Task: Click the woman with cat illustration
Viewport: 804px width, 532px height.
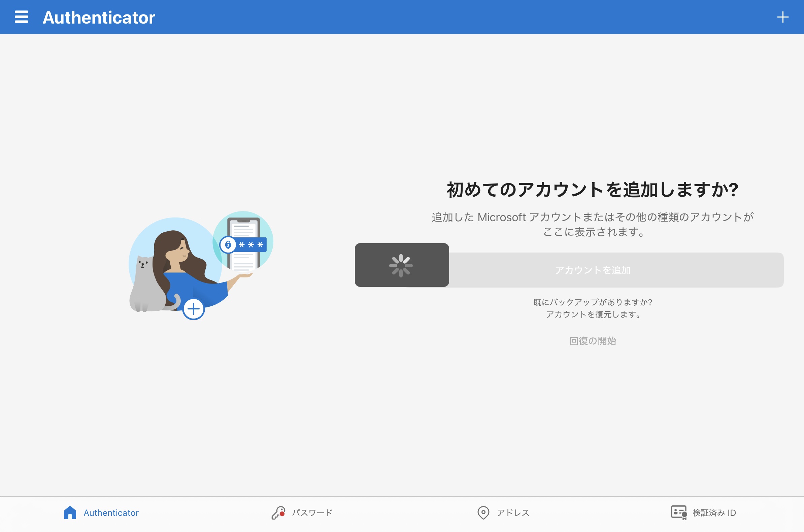Action: pos(201,265)
